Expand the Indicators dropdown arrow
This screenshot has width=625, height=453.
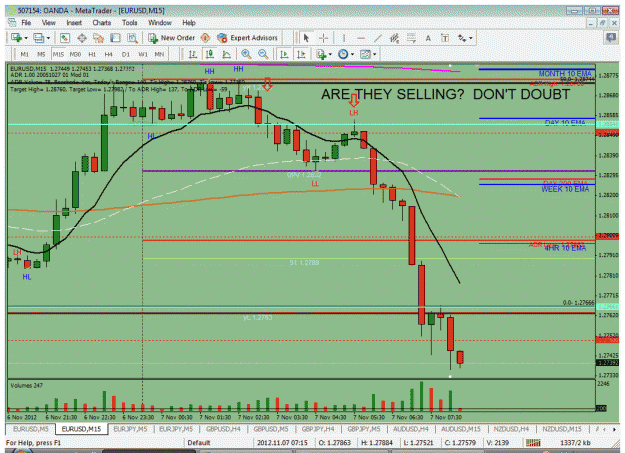(330, 54)
